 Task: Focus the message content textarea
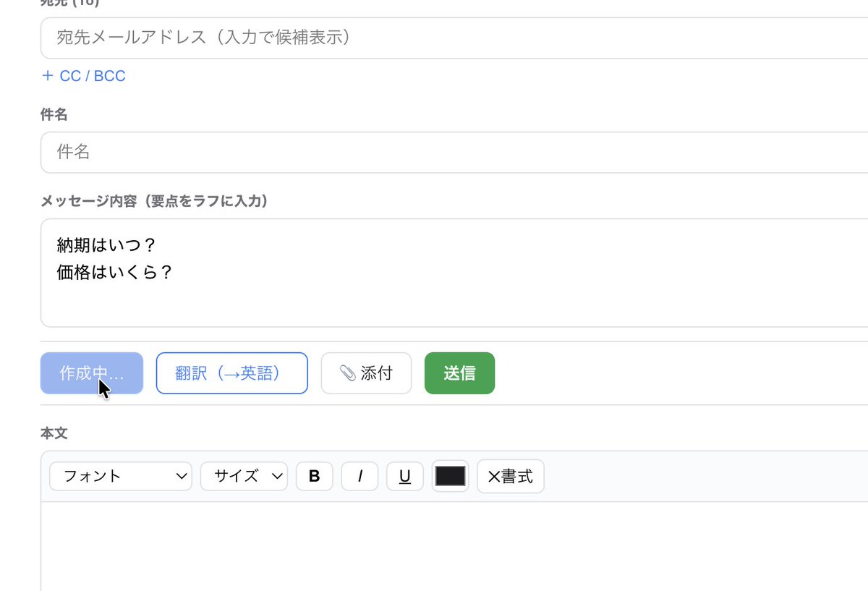454,273
